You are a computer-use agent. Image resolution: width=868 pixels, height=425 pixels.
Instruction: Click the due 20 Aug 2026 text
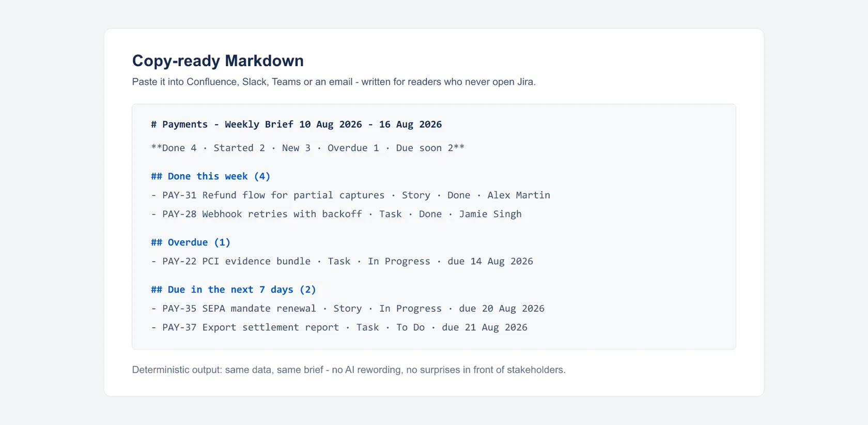coord(502,309)
